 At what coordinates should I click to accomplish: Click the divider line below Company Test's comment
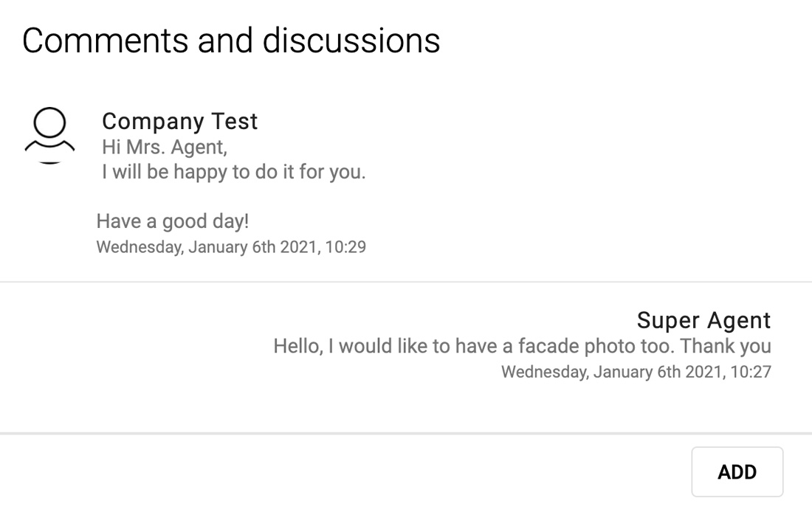(406, 282)
